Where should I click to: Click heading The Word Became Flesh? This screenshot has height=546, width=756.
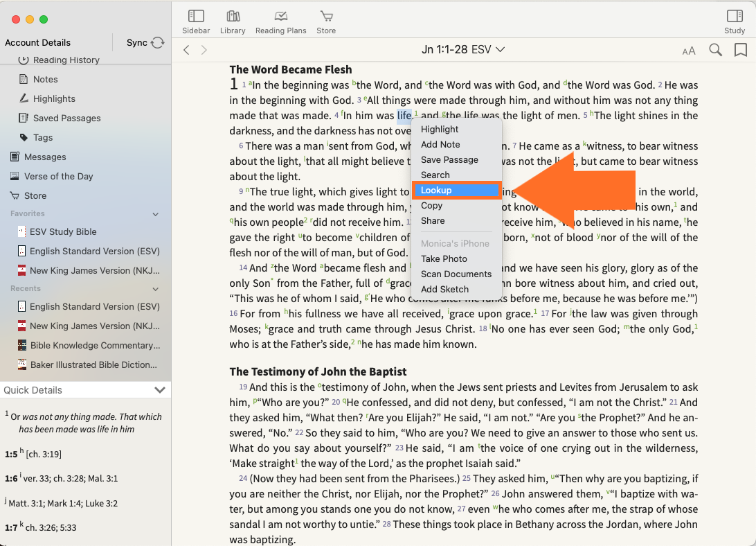point(291,69)
